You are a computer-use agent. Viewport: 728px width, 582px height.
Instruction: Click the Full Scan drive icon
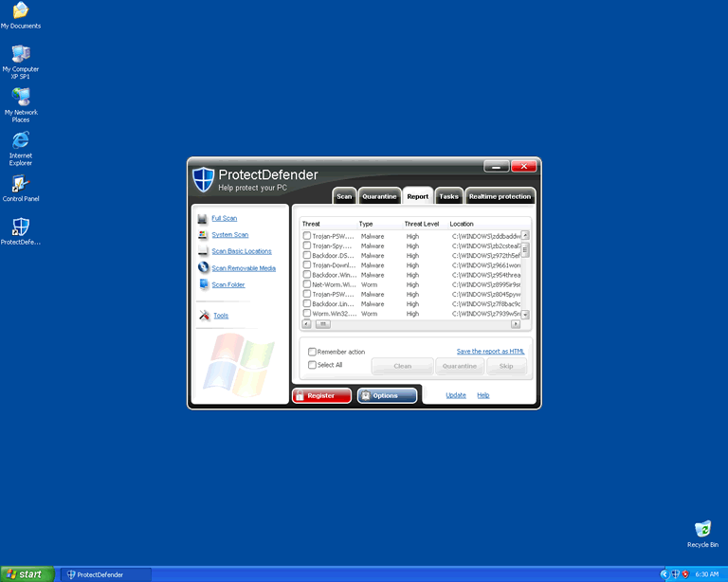203,218
